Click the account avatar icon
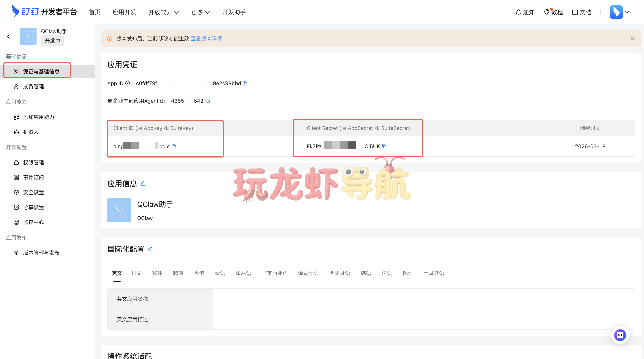Image resolution: width=644 pixels, height=359 pixels. click(616, 12)
